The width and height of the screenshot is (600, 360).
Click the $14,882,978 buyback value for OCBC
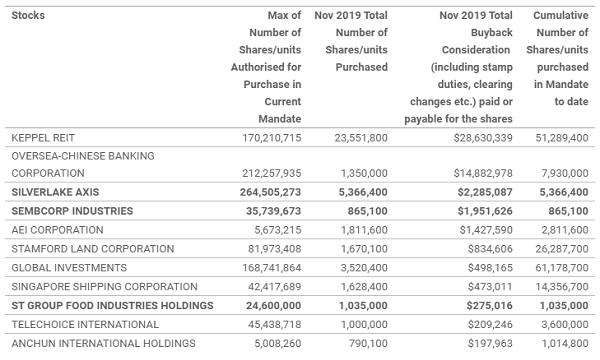click(x=483, y=173)
